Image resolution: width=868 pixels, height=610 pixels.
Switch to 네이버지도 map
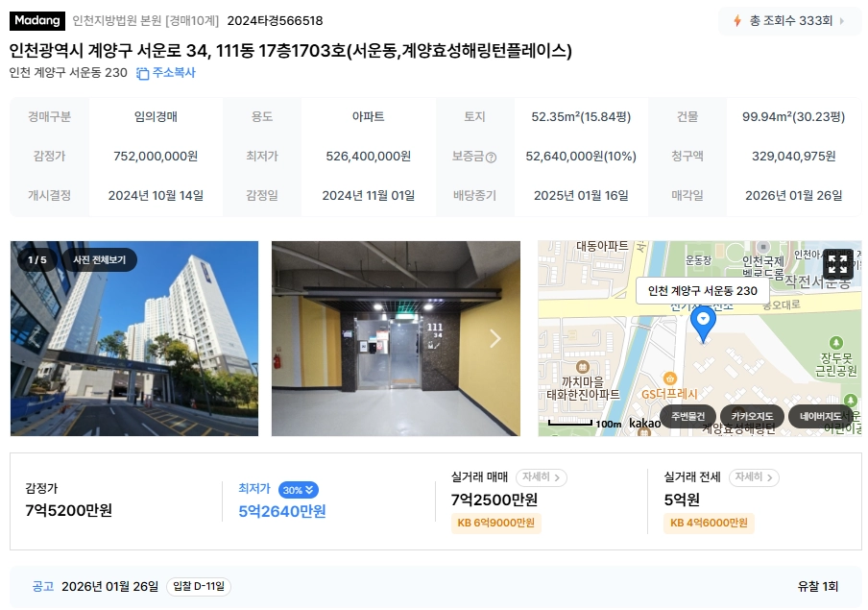pos(820,416)
